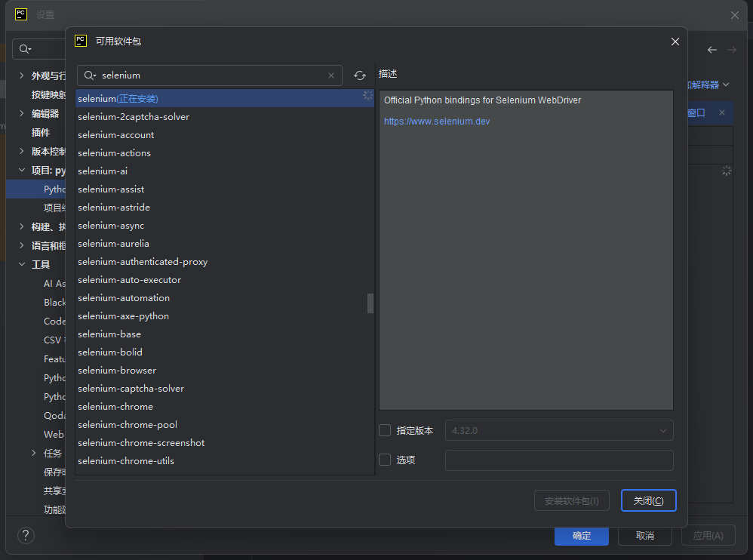
Task: Select selenium-browser package
Action: pyautogui.click(x=224, y=371)
